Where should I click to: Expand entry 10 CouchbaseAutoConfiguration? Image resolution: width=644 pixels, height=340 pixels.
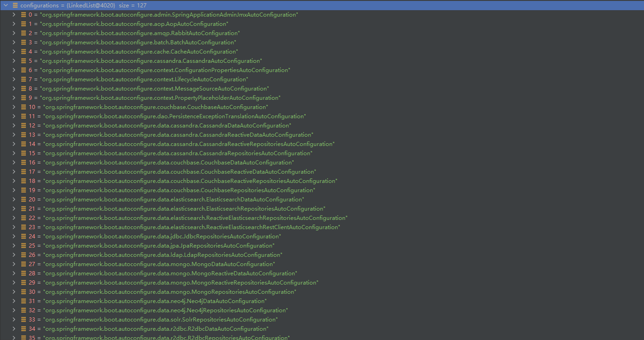14,107
